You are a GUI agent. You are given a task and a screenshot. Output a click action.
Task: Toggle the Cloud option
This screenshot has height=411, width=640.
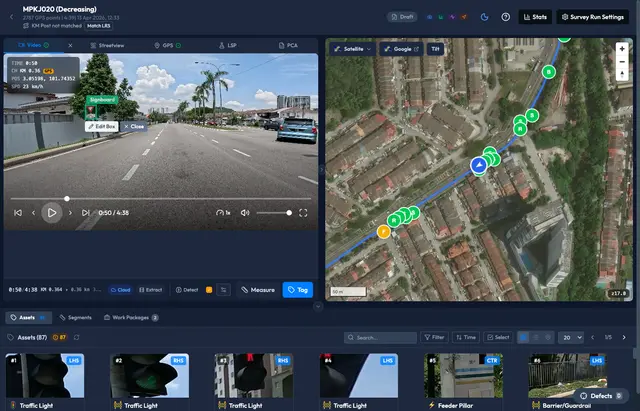pos(120,290)
